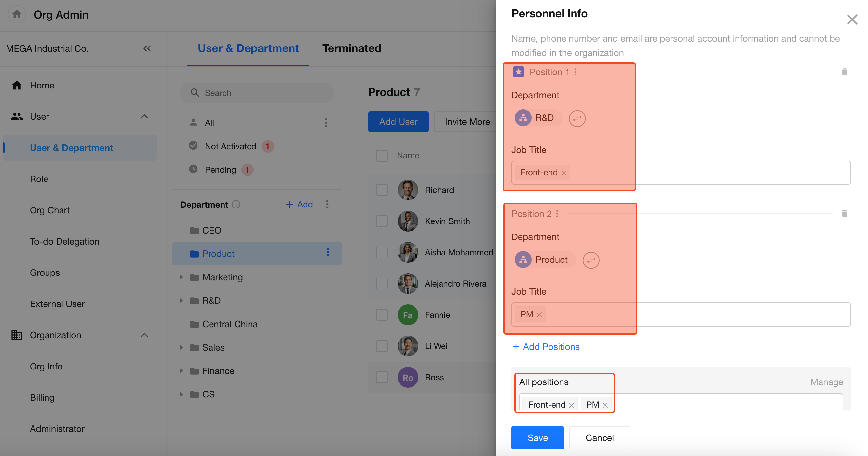Delete Position 1 with trash icon
The height and width of the screenshot is (456, 868).
844,72
